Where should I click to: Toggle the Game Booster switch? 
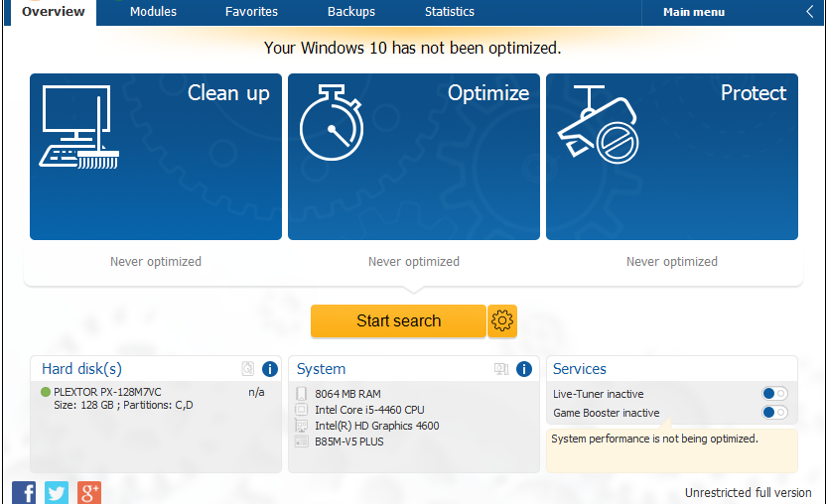[x=774, y=413]
